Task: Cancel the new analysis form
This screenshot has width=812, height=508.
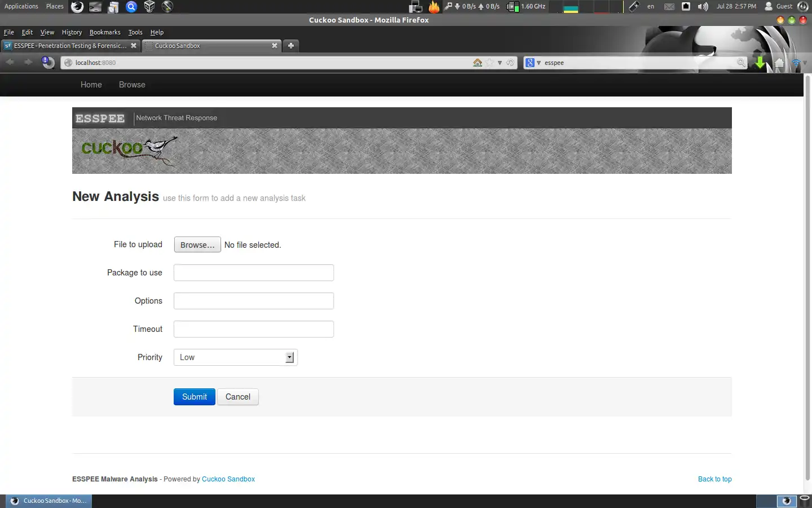Action: [238, 397]
